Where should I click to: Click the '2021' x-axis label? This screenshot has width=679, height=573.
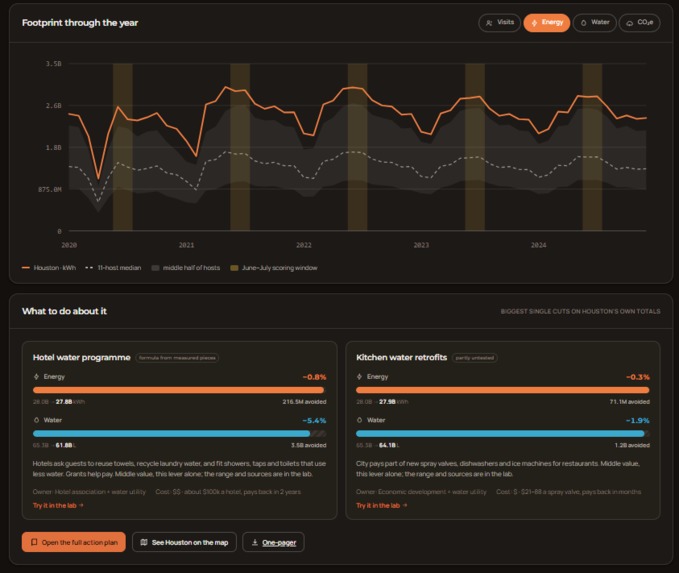click(x=187, y=245)
